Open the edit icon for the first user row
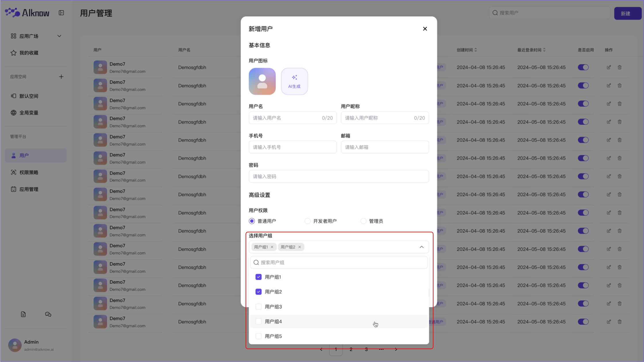The height and width of the screenshot is (362, 644). click(x=609, y=67)
